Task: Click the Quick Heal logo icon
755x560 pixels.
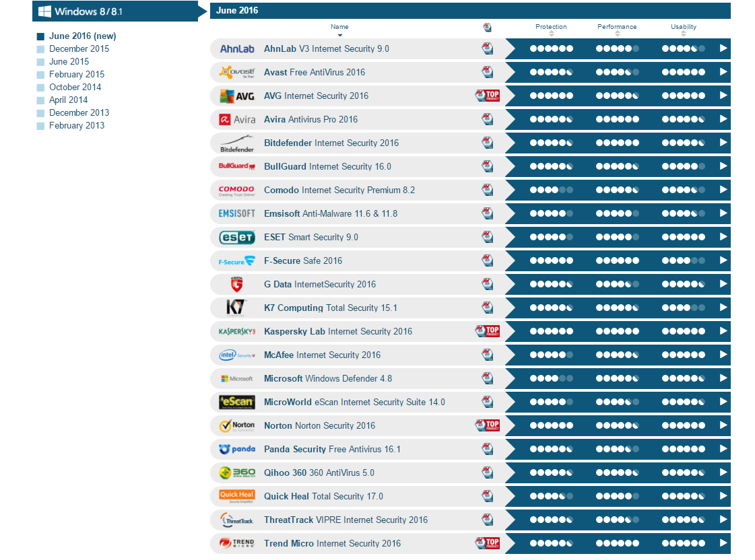Action: pyautogui.click(x=237, y=497)
